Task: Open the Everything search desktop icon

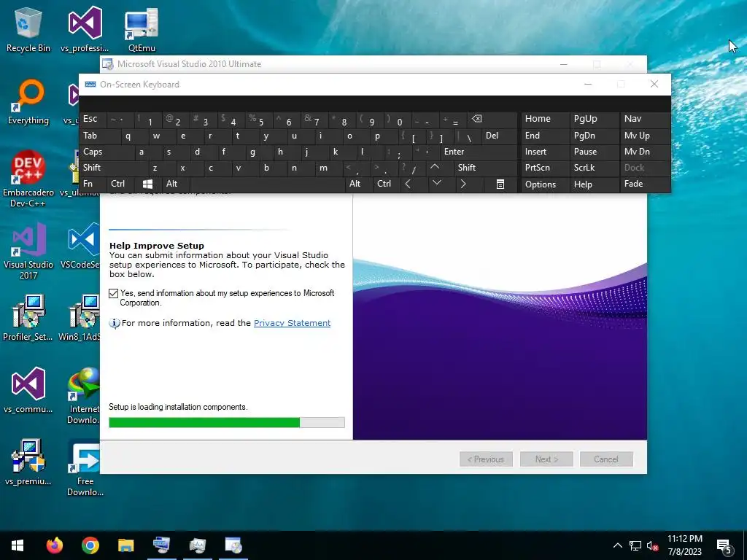Action: tap(28, 102)
